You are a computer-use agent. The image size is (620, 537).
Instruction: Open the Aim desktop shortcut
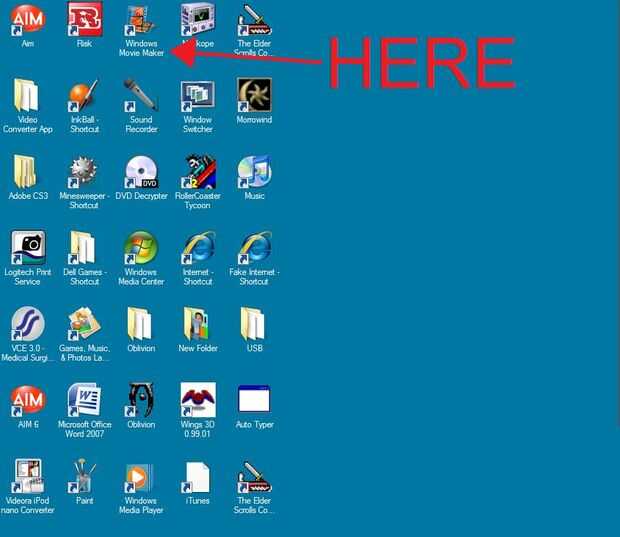click(27, 20)
